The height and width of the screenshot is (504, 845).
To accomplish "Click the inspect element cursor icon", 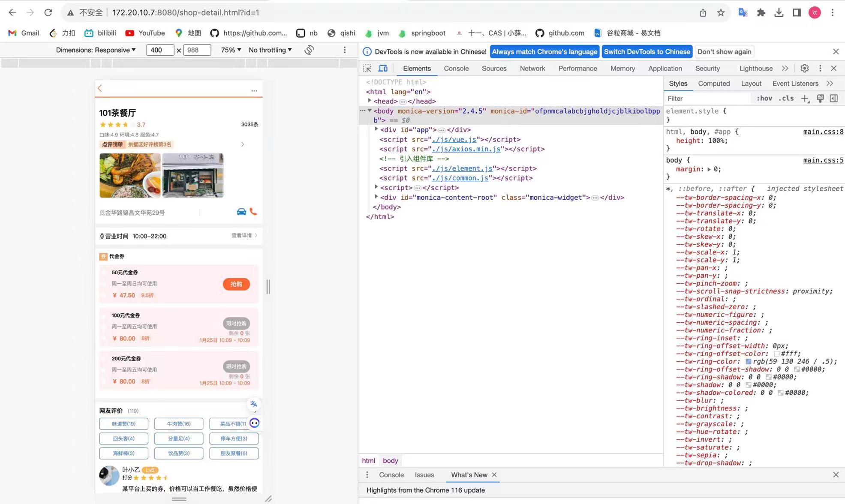I will click(x=367, y=68).
